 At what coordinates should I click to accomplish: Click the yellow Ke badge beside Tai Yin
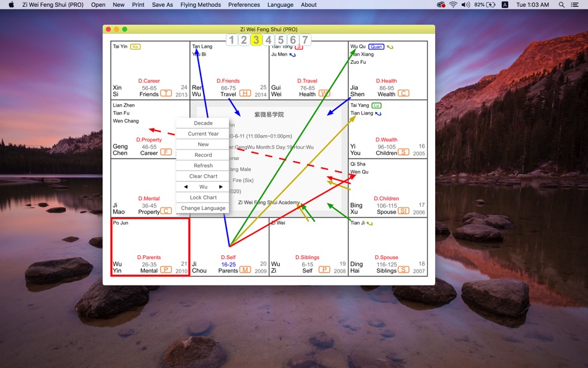[136, 46]
